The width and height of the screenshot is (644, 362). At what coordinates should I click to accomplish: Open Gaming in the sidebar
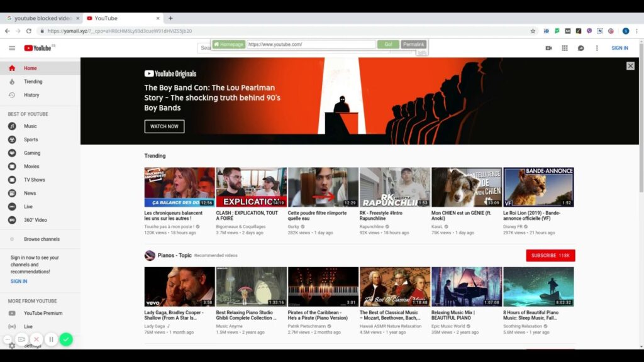coord(40,153)
